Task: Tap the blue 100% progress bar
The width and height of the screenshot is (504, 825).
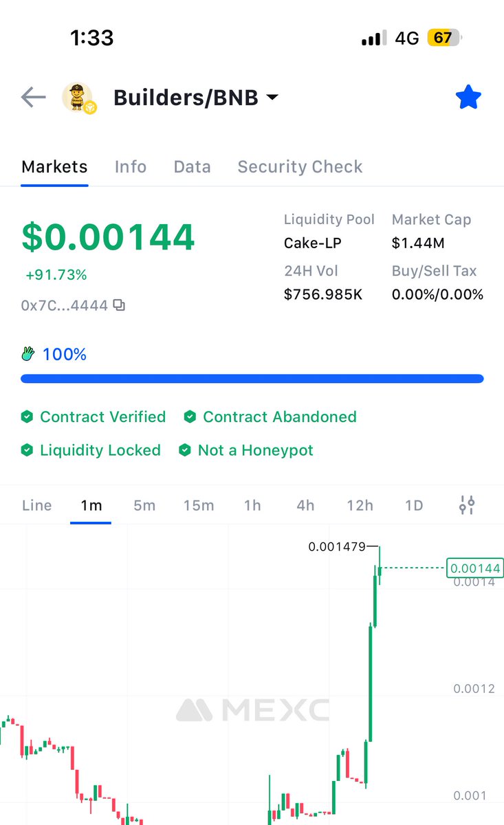Action: pyautogui.click(x=252, y=378)
